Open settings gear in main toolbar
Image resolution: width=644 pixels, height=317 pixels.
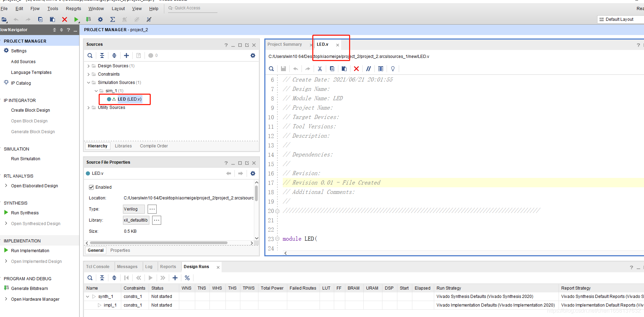(100, 19)
